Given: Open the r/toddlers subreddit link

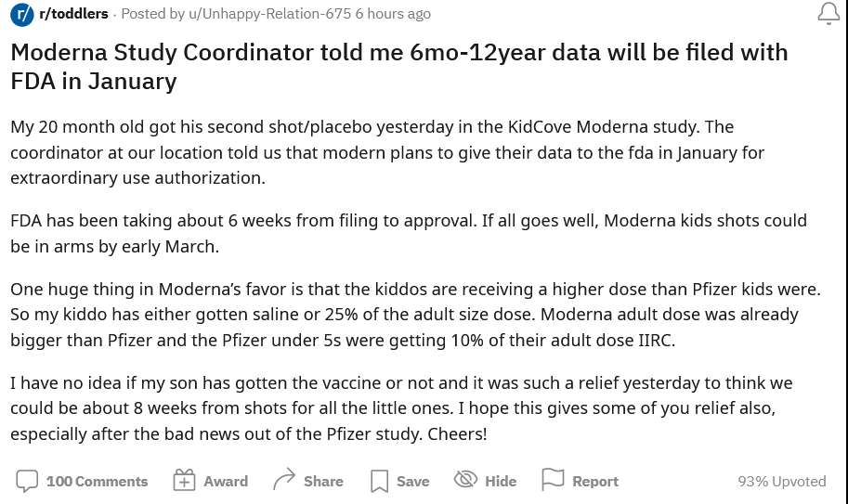Looking at the screenshot, I should (x=73, y=14).
